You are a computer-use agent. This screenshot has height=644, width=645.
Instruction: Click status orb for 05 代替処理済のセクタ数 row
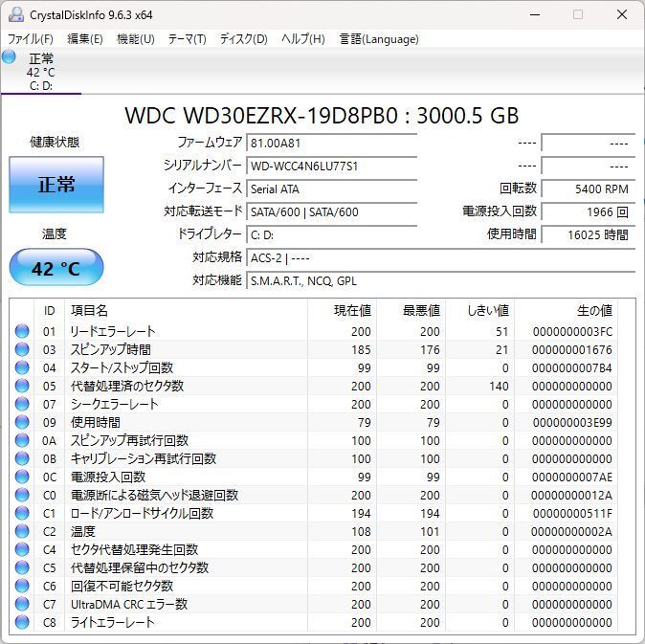[x=22, y=386]
